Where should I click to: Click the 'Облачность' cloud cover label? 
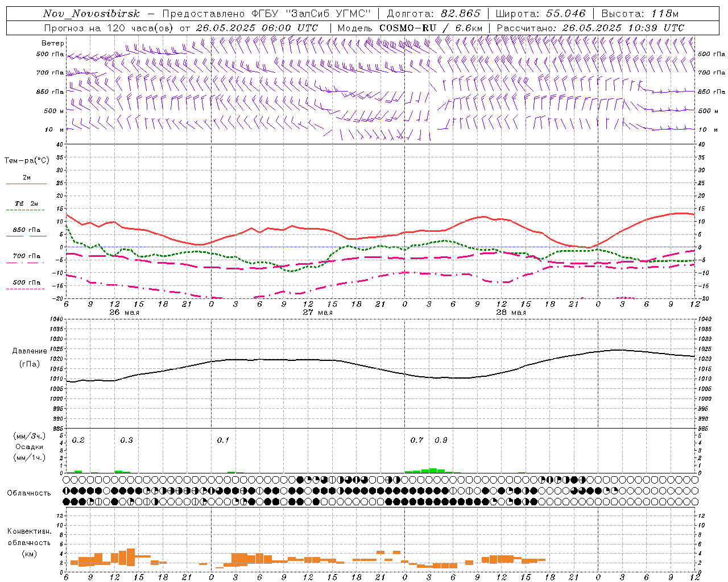pos(29,493)
